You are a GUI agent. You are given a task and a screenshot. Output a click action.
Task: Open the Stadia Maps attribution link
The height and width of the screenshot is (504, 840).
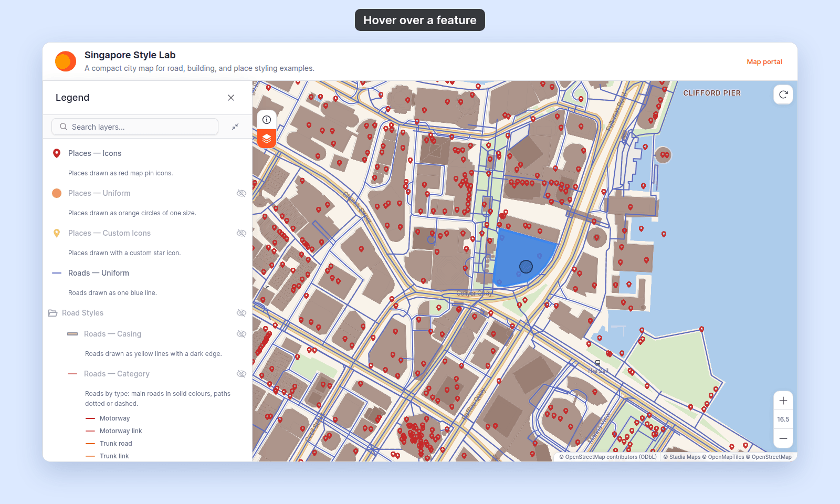[x=682, y=457]
